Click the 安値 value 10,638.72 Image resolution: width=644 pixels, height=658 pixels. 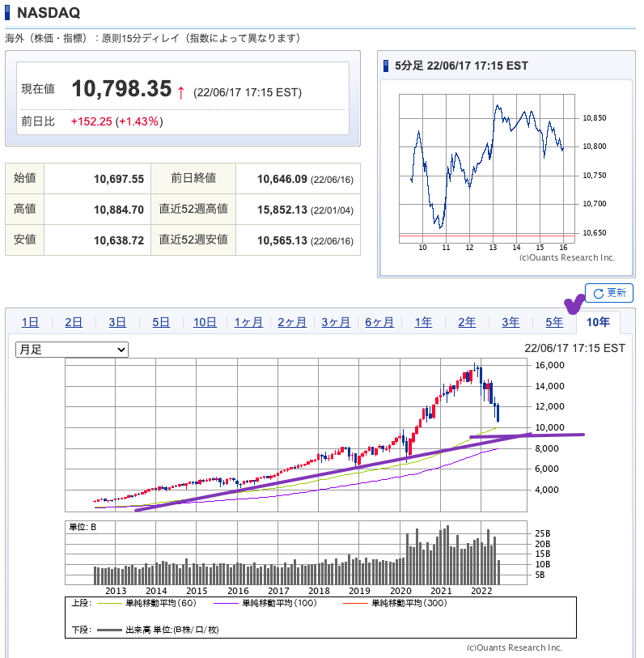119,240
